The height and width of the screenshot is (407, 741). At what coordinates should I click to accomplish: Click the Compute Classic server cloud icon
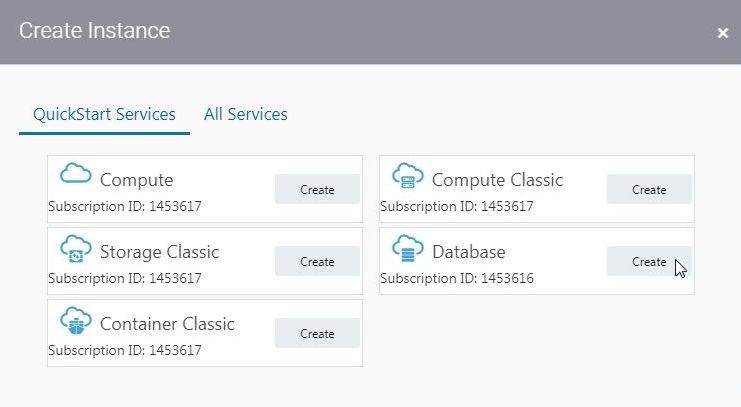click(408, 175)
